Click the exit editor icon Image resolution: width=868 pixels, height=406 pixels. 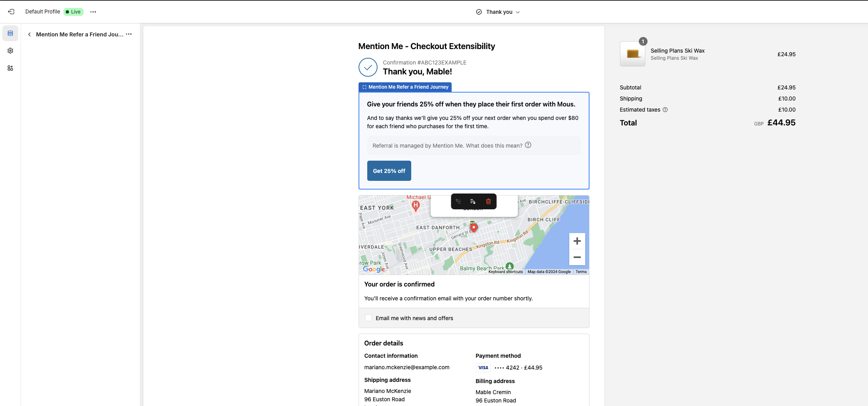coord(11,12)
